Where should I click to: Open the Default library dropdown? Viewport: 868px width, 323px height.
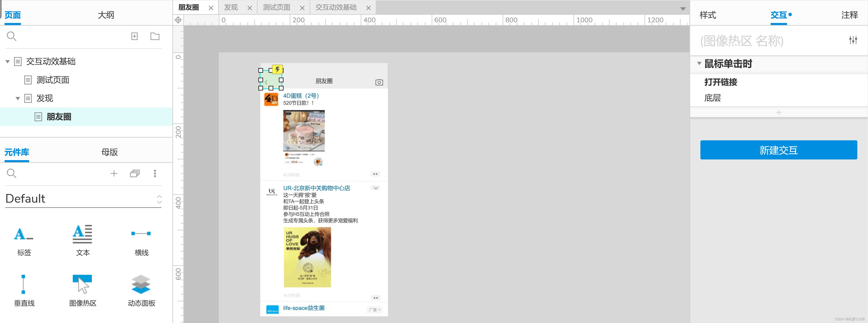click(x=83, y=199)
